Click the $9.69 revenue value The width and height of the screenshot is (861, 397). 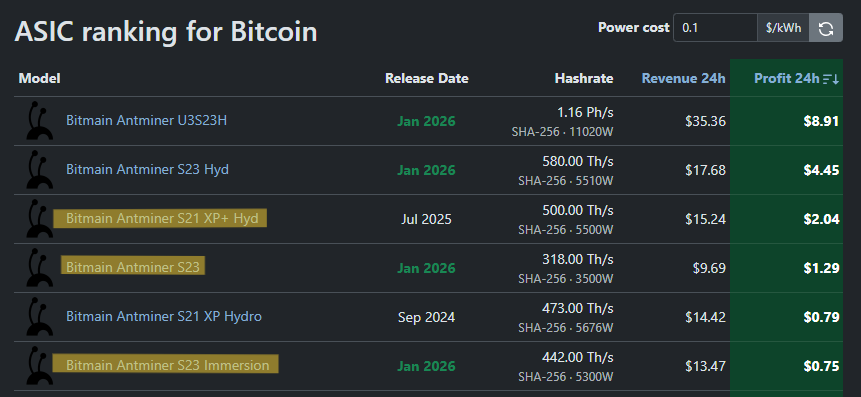(x=709, y=268)
